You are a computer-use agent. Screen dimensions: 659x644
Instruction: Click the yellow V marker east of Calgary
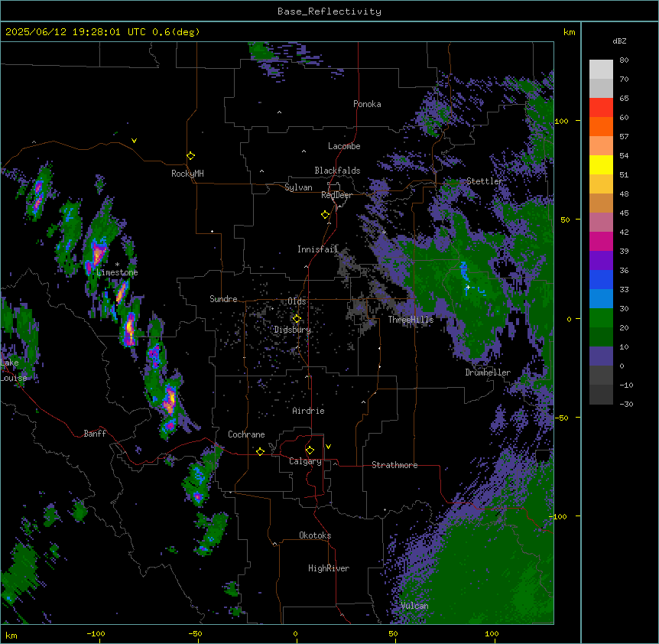(x=328, y=447)
